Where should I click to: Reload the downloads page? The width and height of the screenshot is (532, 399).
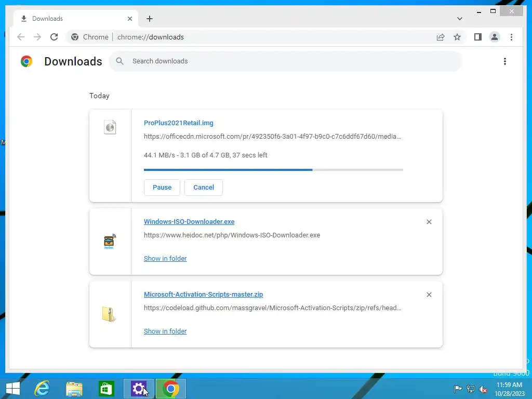point(54,37)
